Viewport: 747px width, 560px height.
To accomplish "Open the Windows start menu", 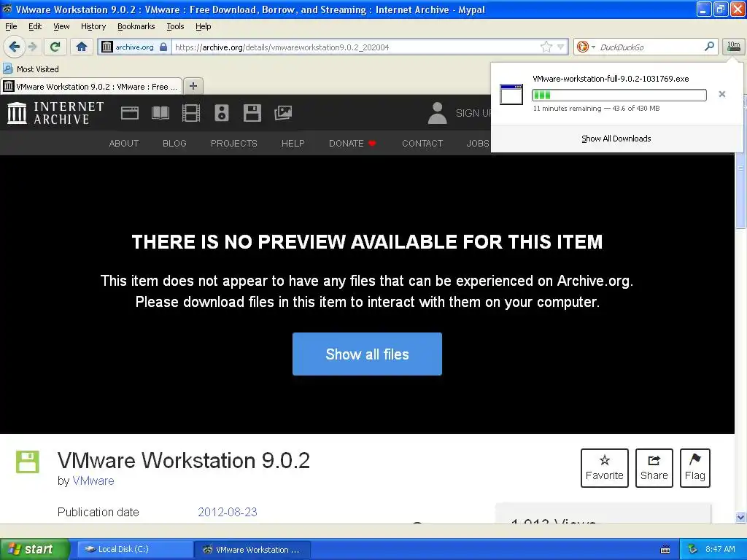I will click(x=35, y=549).
